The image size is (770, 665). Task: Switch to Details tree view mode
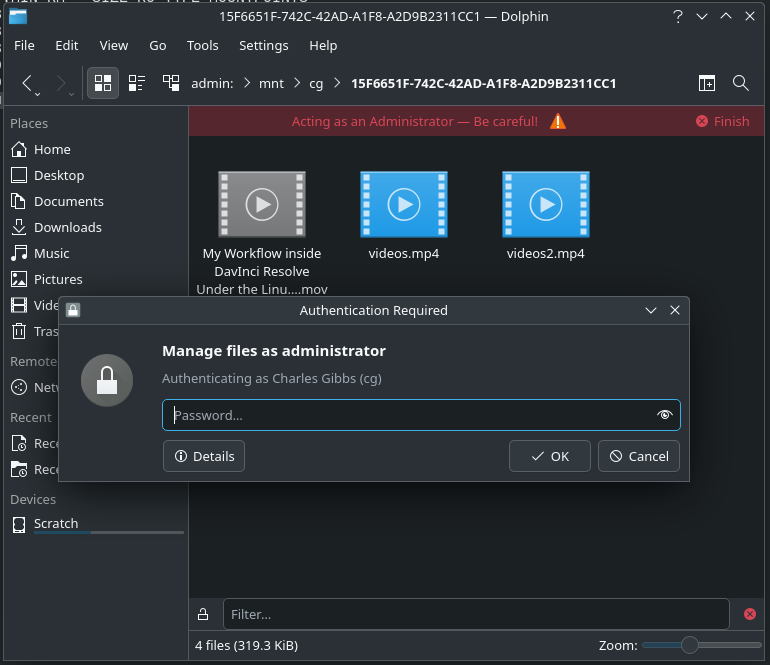[171, 83]
